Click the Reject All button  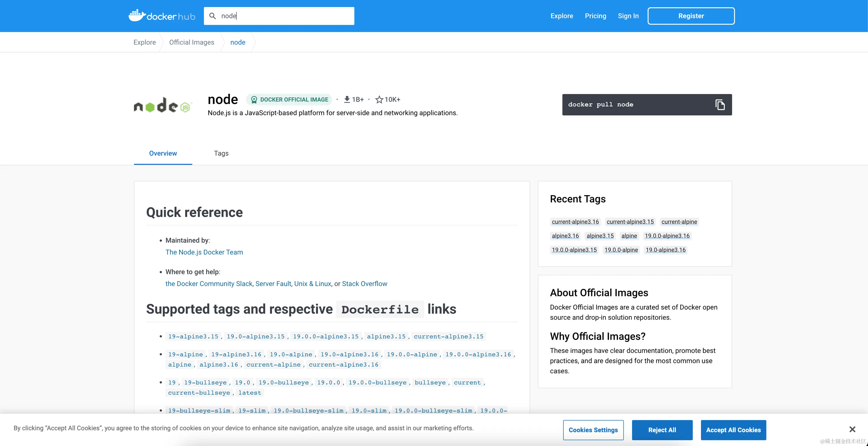(x=662, y=430)
